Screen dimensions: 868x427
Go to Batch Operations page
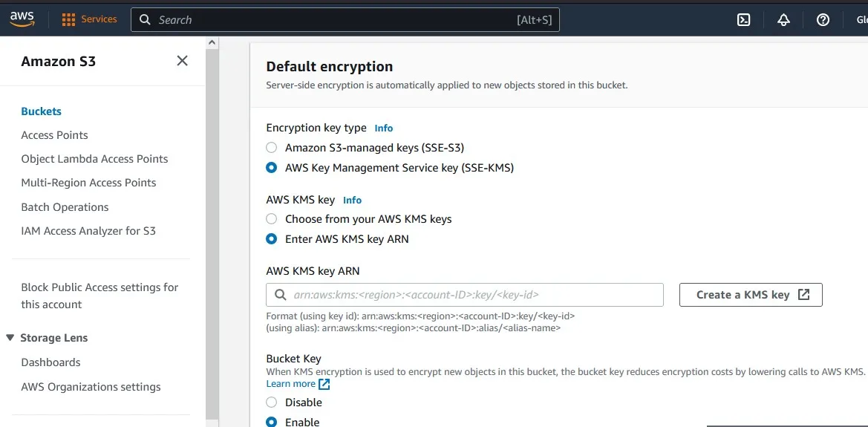coord(65,207)
